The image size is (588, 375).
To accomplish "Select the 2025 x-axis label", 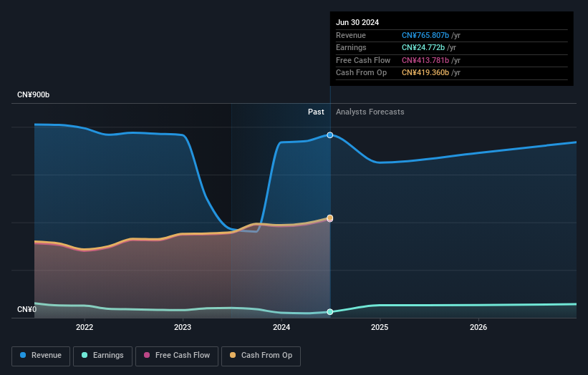I will [380, 327].
